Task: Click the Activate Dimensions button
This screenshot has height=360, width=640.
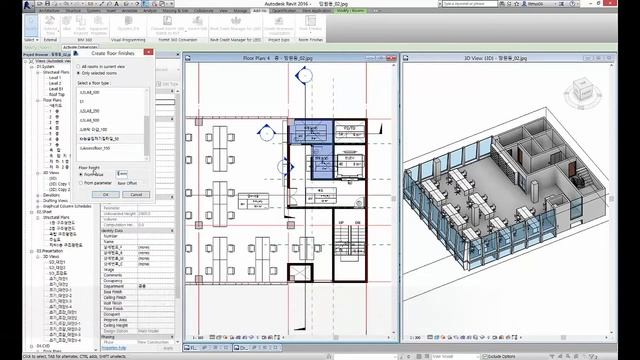Action: pyautogui.click(x=80, y=47)
